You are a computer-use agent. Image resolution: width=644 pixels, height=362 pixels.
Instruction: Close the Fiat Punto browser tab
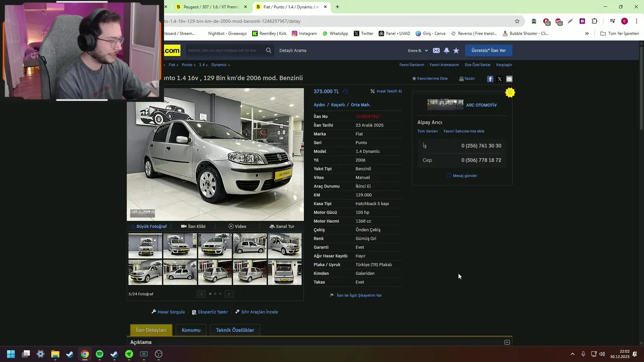pos(326,7)
